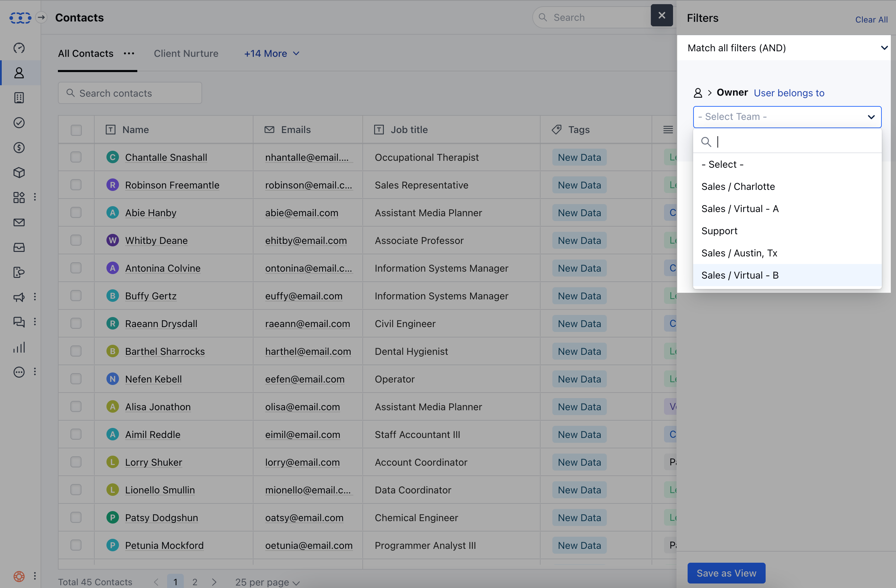Select Abie Hanby's row checkbox
The height and width of the screenshot is (588, 896).
76,212
